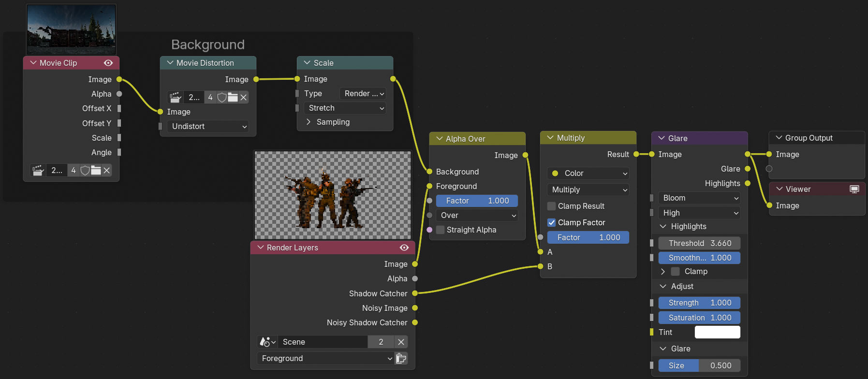The image size is (868, 379).
Task: Click scene user count 2 in Render Layers
Action: (x=381, y=342)
